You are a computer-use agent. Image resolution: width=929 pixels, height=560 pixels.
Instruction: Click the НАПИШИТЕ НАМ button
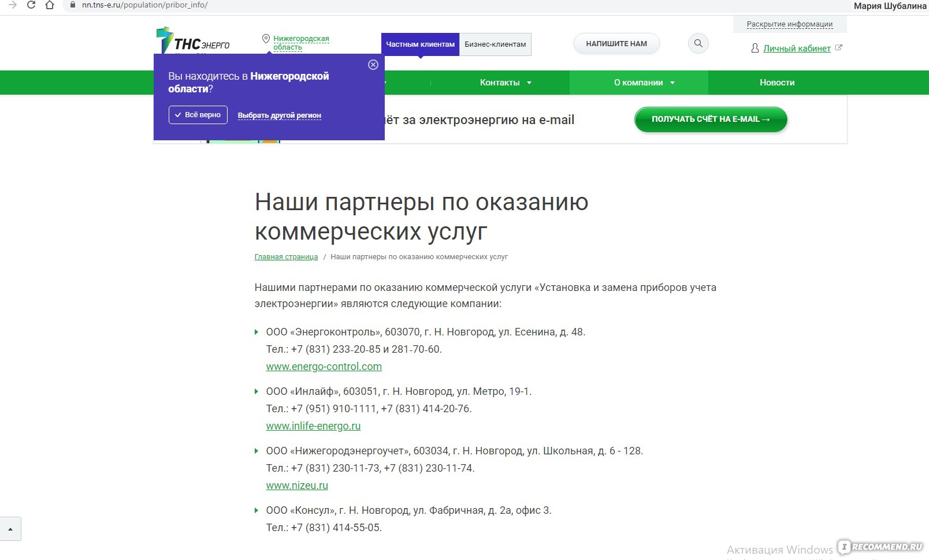tap(616, 44)
